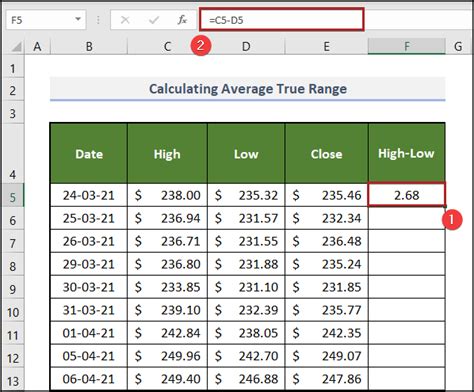Select the High value 239.10
This screenshot has width=474, height=392.
[x=167, y=310]
